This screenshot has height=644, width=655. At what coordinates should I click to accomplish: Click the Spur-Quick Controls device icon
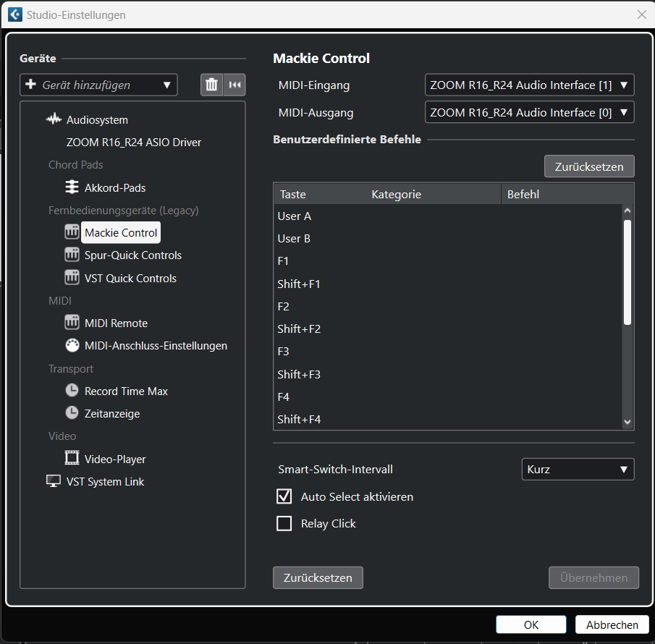[72, 255]
